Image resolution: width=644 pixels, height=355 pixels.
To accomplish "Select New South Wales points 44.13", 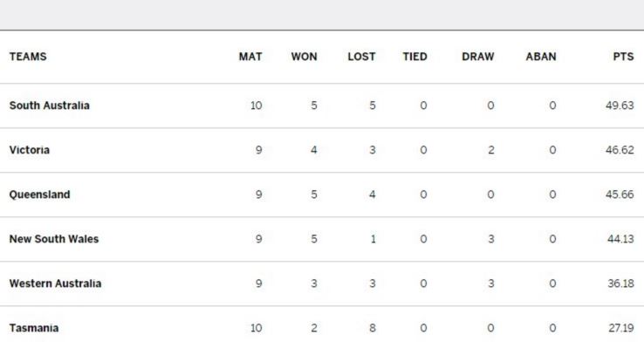I will pyautogui.click(x=620, y=239).
